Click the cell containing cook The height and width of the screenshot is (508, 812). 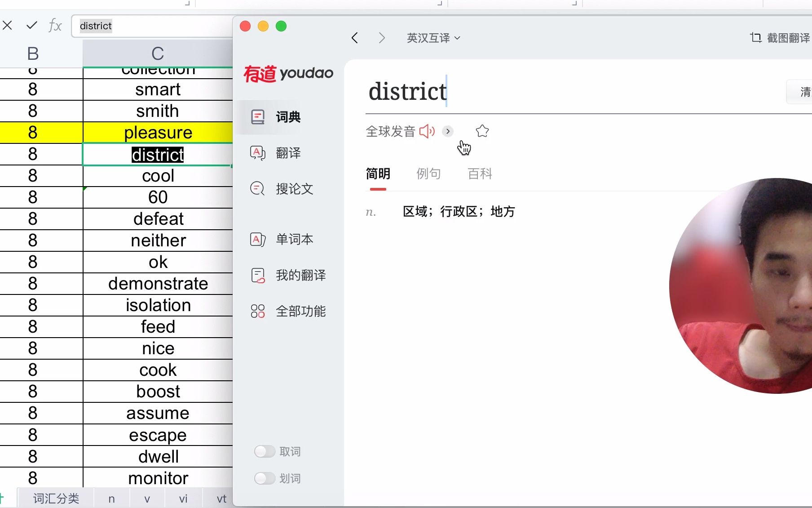[158, 370]
